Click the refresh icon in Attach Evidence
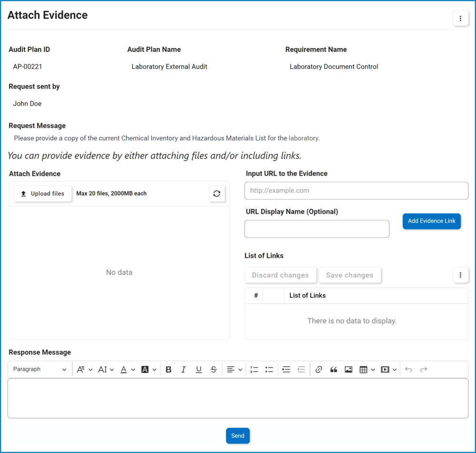 217,194
